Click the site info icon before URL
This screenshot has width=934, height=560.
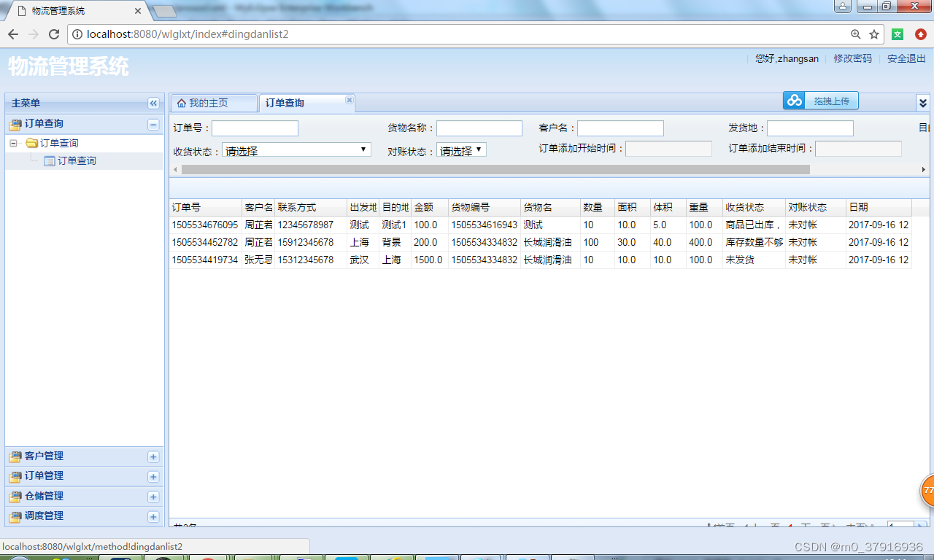pyautogui.click(x=77, y=34)
